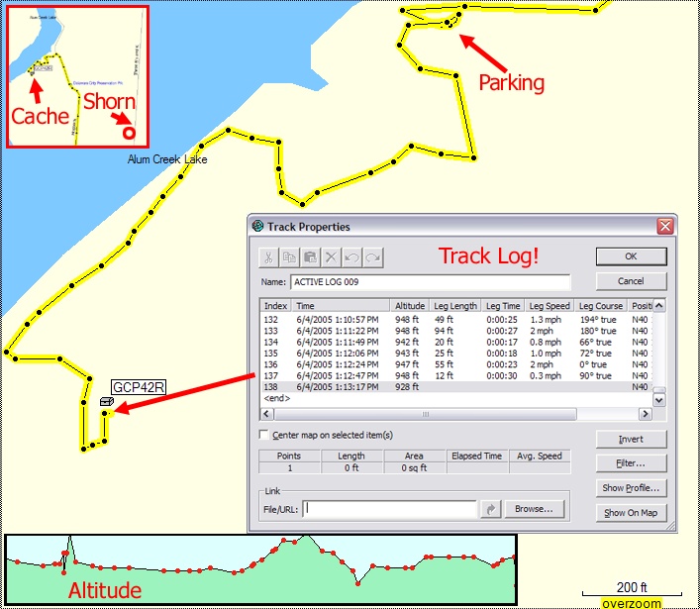Select the GCP42R geocache waypoint icon
Image resolution: width=700 pixels, height=609 pixels.
tap(107, 401)
